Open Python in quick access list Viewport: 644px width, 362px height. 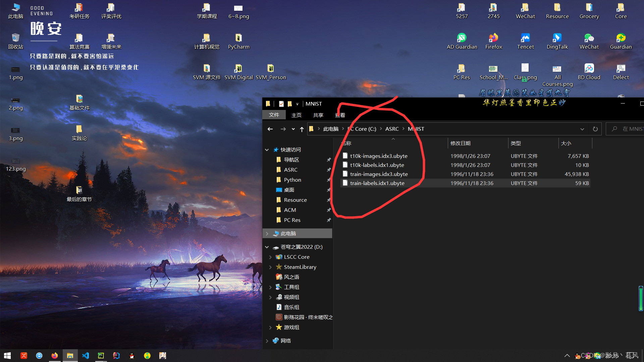pyautogui.click(x=292, y=180)
